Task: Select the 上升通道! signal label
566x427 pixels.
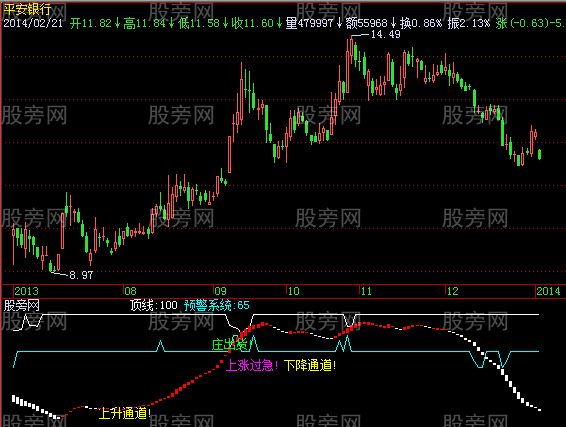Action: click(x=125, y=413)
